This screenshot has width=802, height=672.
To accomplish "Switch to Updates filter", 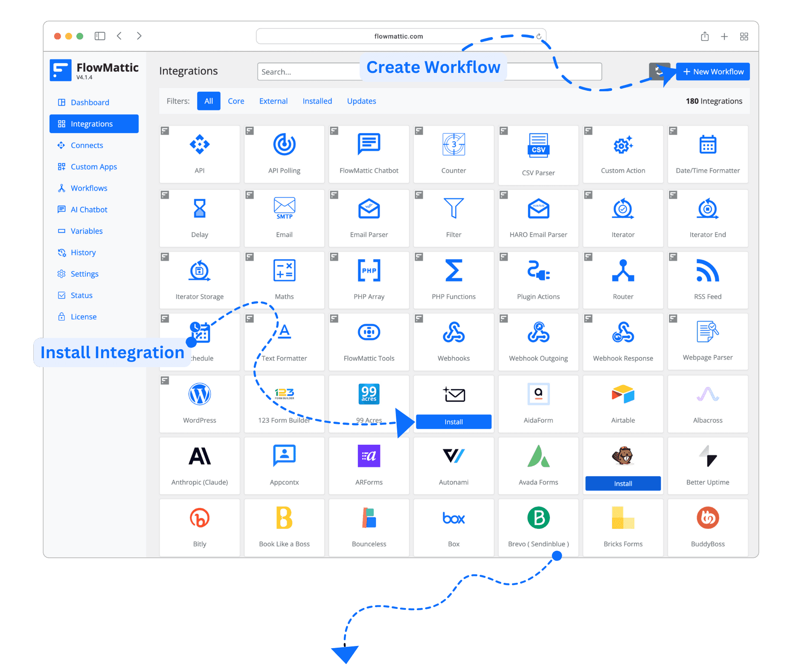I will [x=361, y=101].
